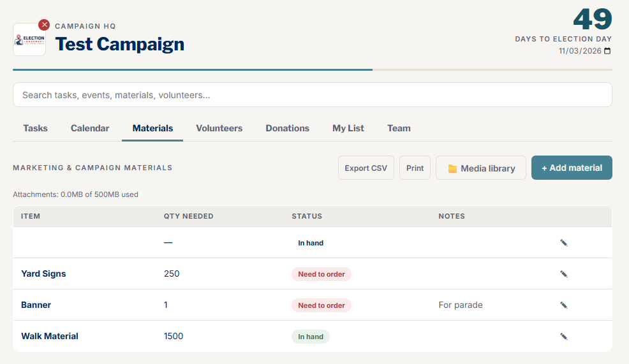Click the quantity 1 cell for Banner
The height and width of the screenshot is (364, 629).
tap(166, 305)
